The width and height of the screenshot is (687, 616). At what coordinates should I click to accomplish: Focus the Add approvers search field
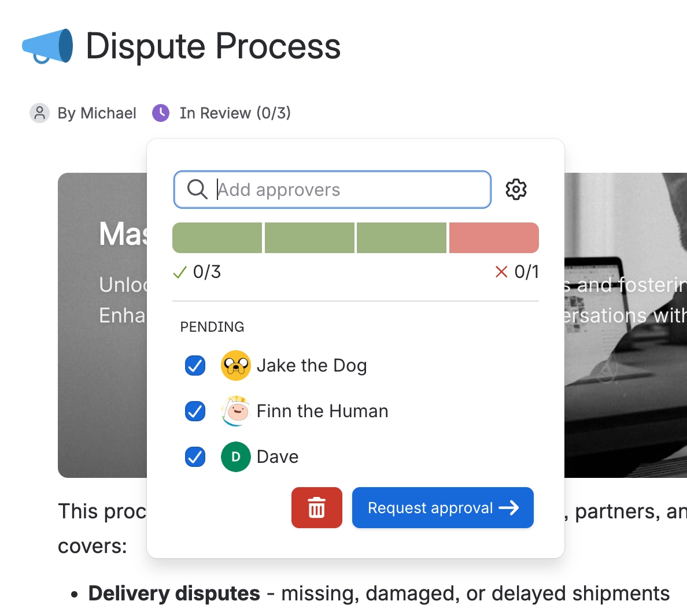point(332,190)
